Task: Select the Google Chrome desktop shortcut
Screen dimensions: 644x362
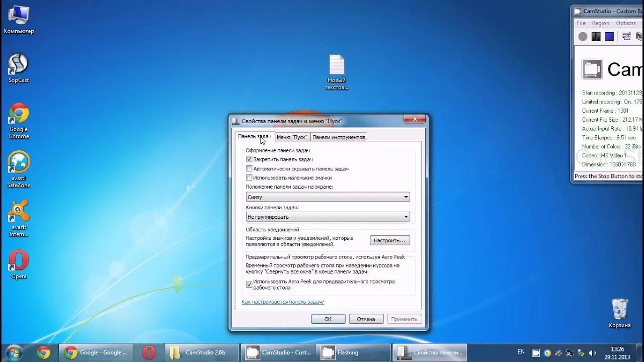Action: pos(19,121)
